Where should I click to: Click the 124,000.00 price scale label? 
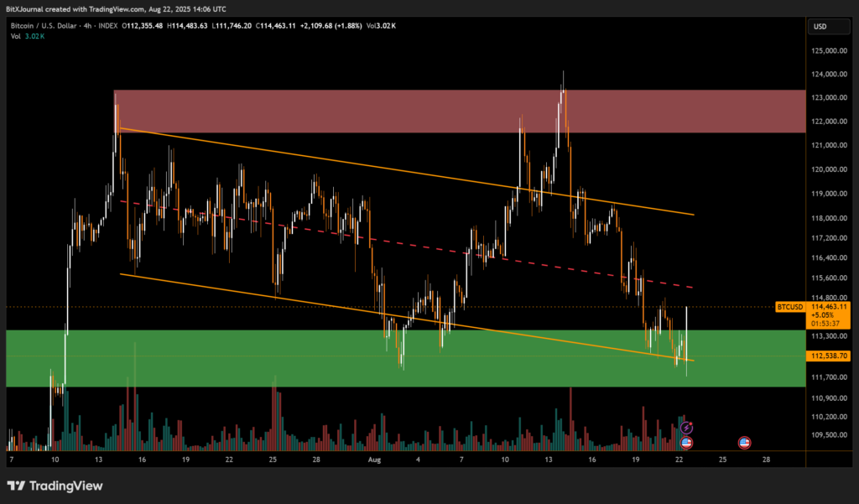click(x=829, y=74)
